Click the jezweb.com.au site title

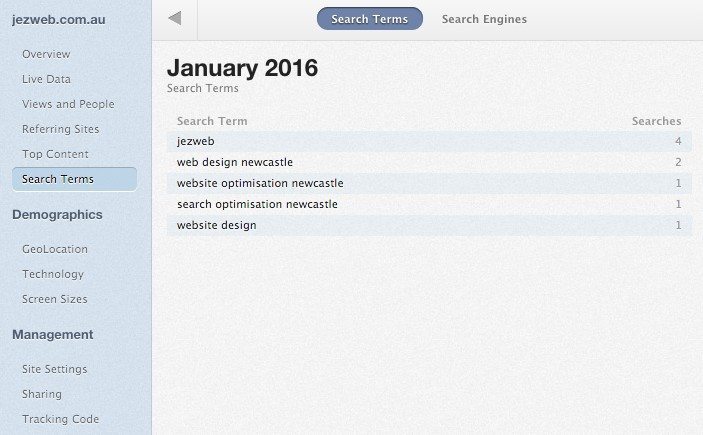pos(59,19)
